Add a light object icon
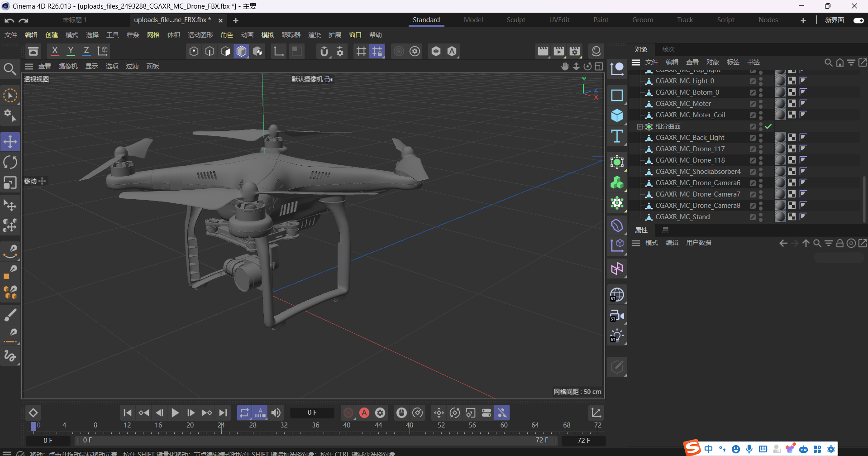Screen dimensions: 868x456 click(x=617, y=336)
